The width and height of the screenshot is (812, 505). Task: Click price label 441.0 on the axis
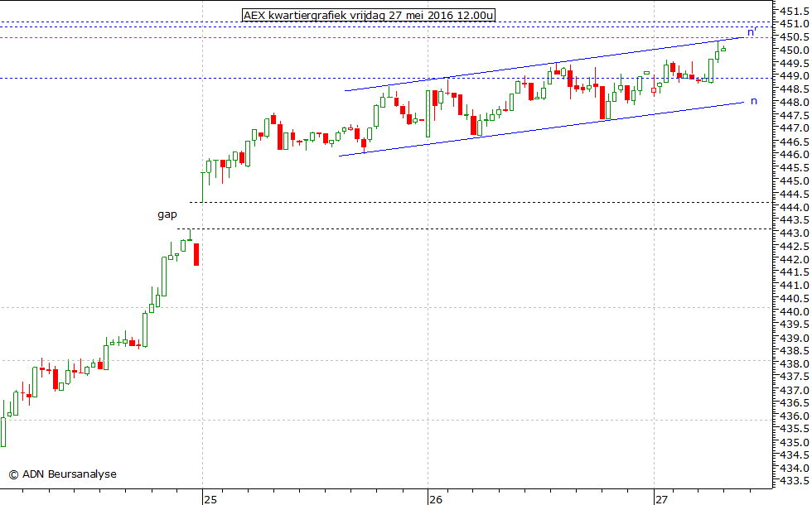point(795,286)
